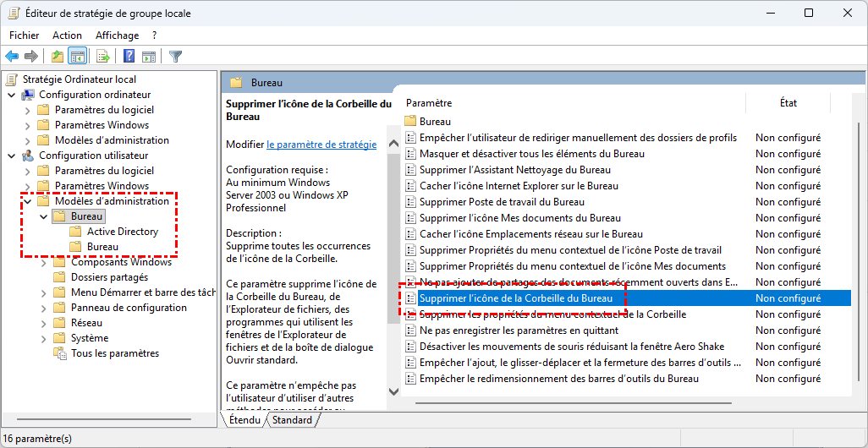Switch to the Standard tab
The width and height of the screenshot is (868, 448).
coord(292,420)
